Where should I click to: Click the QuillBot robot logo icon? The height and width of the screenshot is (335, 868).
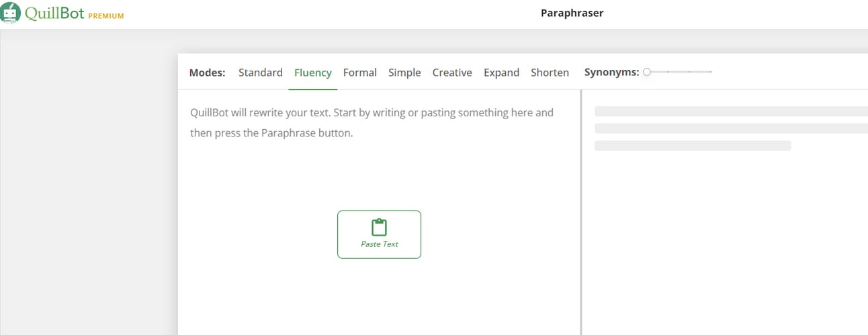tap(10, 13)
